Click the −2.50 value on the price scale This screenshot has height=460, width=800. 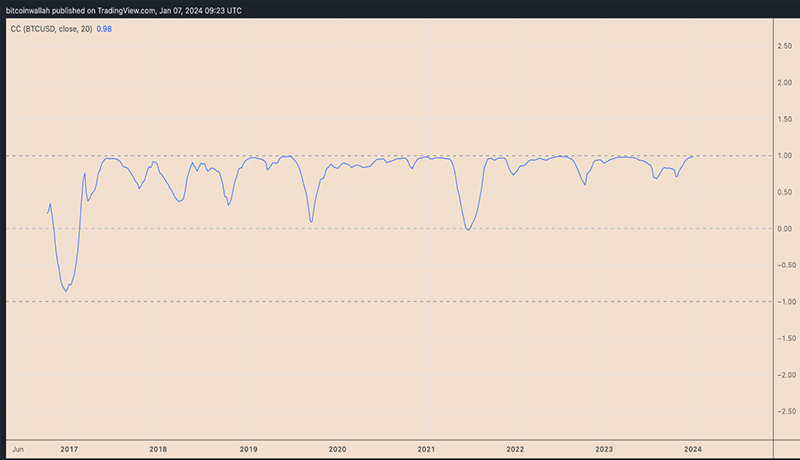[786, 411]
